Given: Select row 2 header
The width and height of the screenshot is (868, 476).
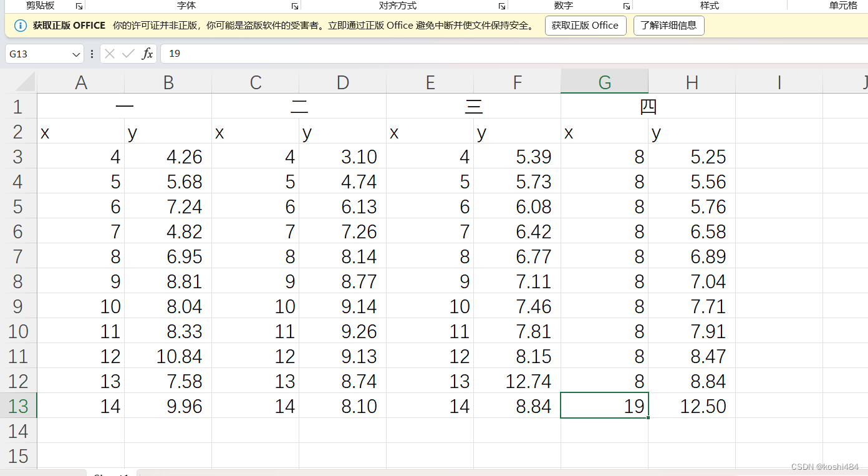Looking at the screenshot, I should pyautogui.click(x=18, y=132).
